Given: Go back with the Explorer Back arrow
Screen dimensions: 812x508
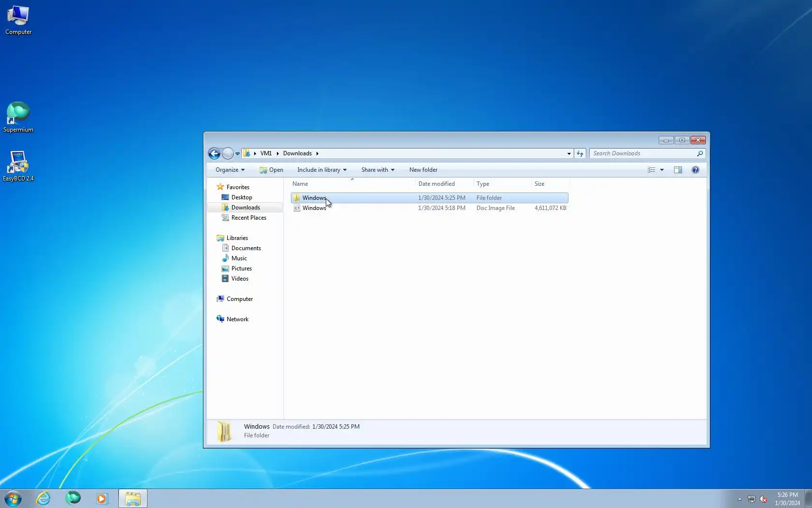Looking at the screenshot, I should coord(214,153).
